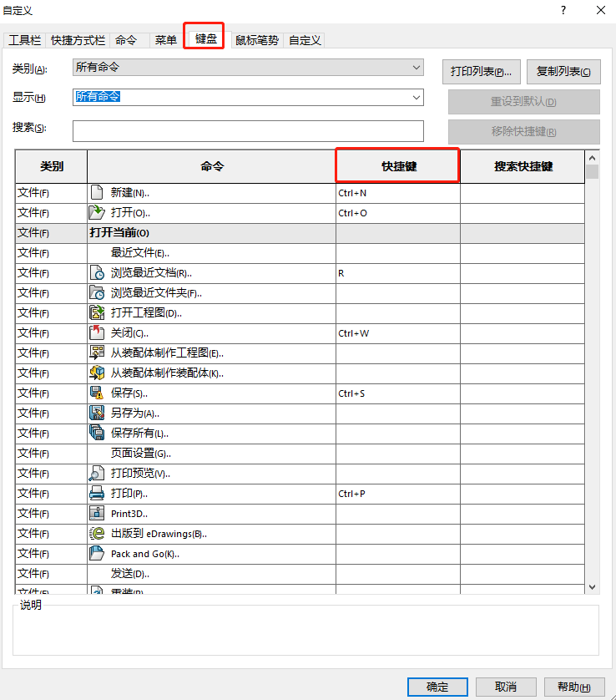Click the Ctrl+N shortcut cell
The height and width of the screenshot is (700, 616).
click(398, 193)
